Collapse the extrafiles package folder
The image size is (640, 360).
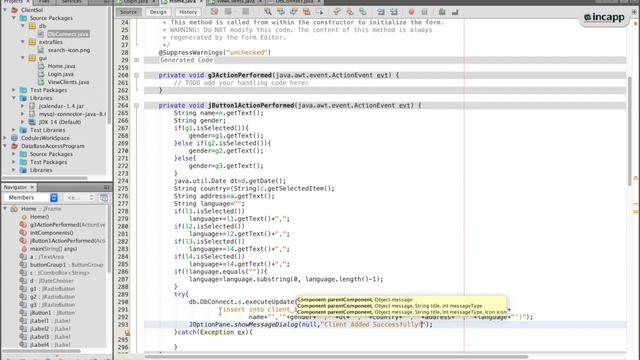click(x=23, y=42)
